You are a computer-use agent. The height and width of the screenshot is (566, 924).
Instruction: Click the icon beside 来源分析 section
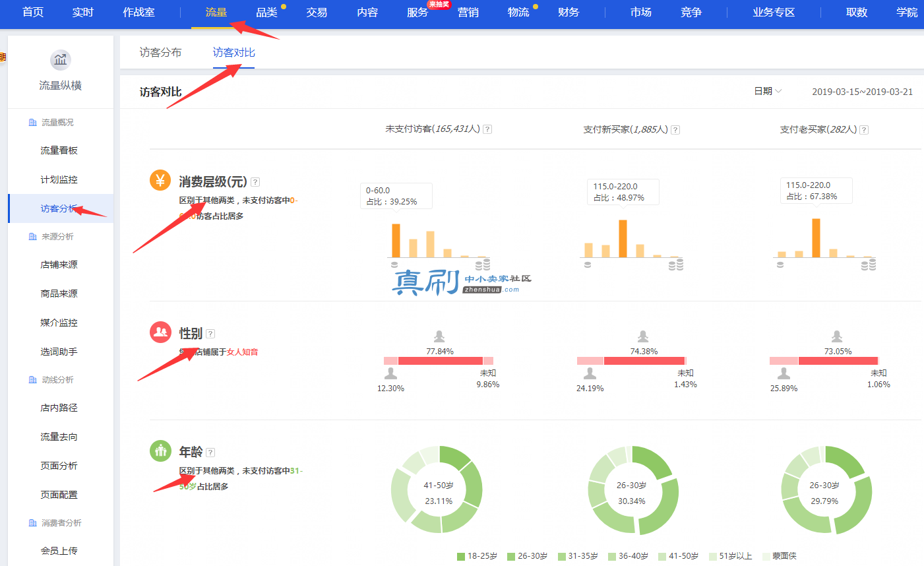(32, 237)
